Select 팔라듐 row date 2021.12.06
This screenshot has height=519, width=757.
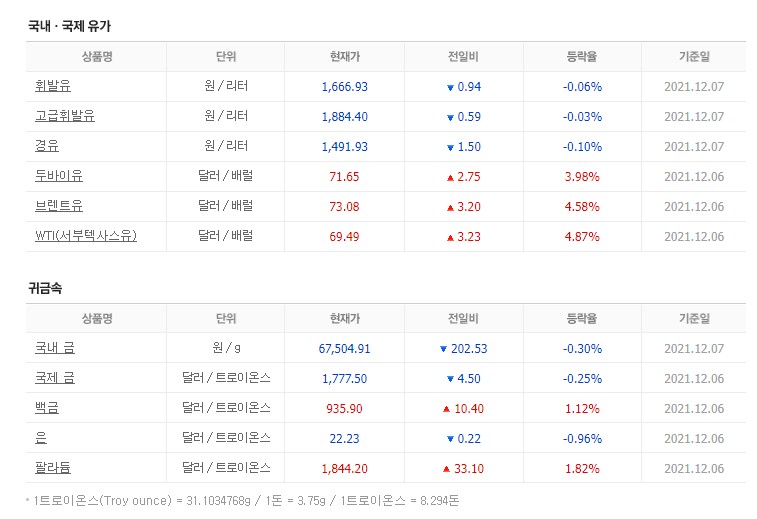[694, 468]
